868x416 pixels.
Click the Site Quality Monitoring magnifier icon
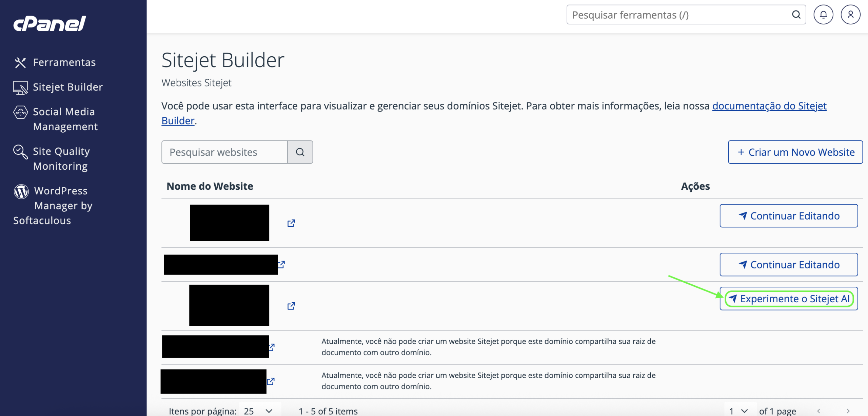click(x=20, y=152)
